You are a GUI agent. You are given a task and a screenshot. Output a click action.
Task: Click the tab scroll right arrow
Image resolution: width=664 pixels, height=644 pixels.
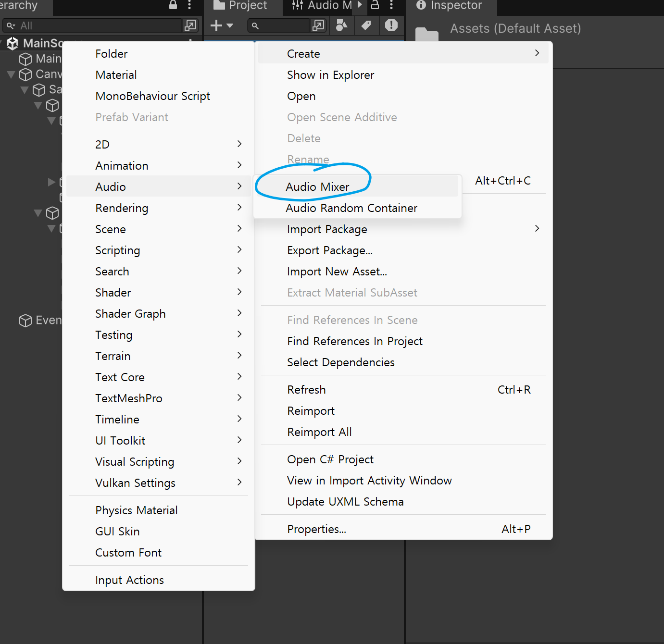[360, 5]
